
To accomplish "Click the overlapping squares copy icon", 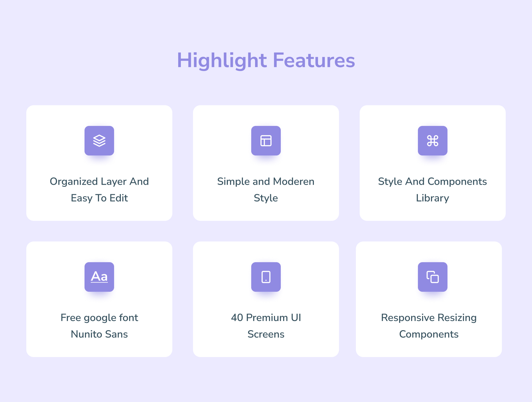I will point(433,277).
